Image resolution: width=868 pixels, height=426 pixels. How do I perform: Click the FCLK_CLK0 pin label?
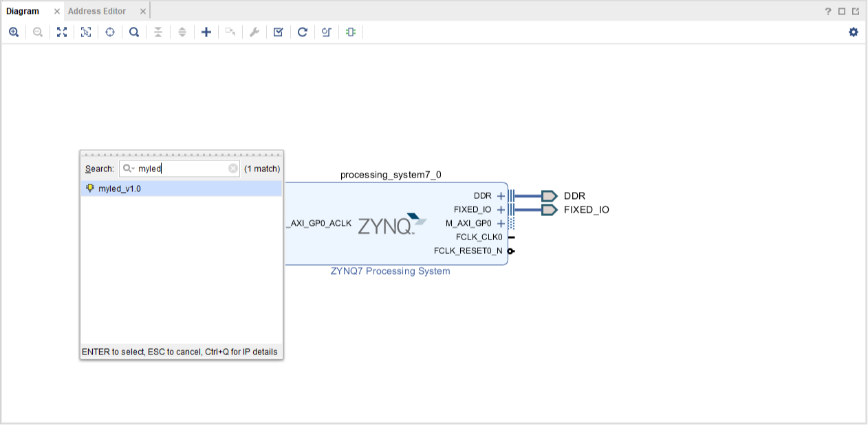[x=479, y=237]
